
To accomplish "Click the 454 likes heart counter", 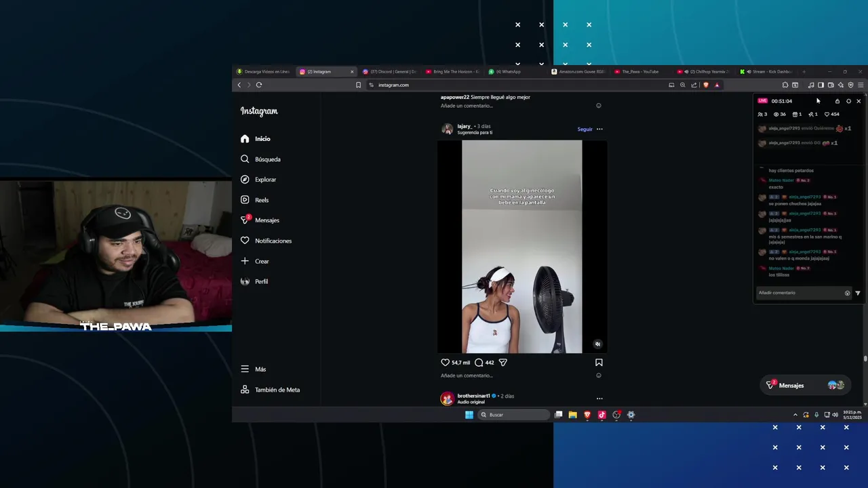I will (x=832, y=115).
